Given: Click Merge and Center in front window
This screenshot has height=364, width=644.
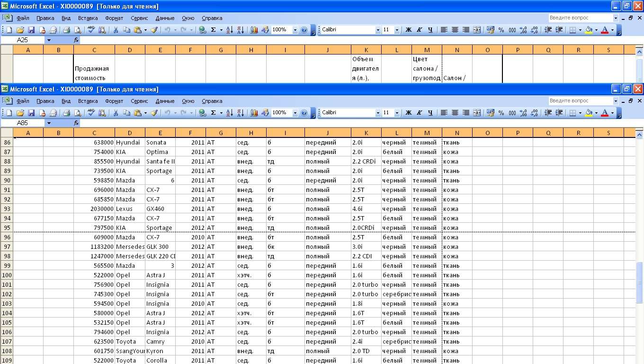Looking at the screenshot, I should pyautogui.click(x=477, y=113).
